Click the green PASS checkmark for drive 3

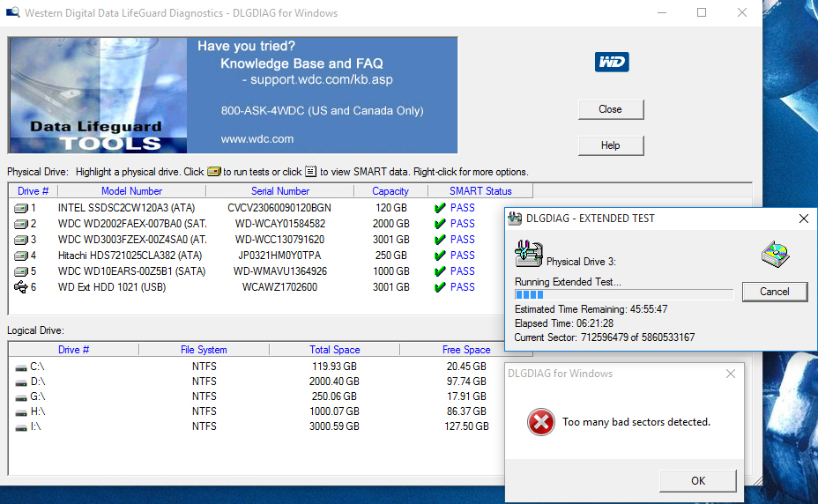point(440,240)
